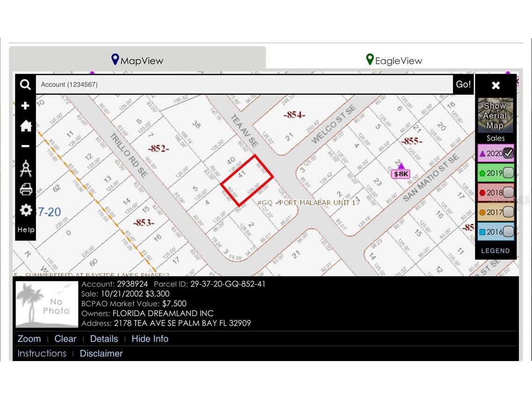Toggle the 2017 sales layer

coord(508,212)
